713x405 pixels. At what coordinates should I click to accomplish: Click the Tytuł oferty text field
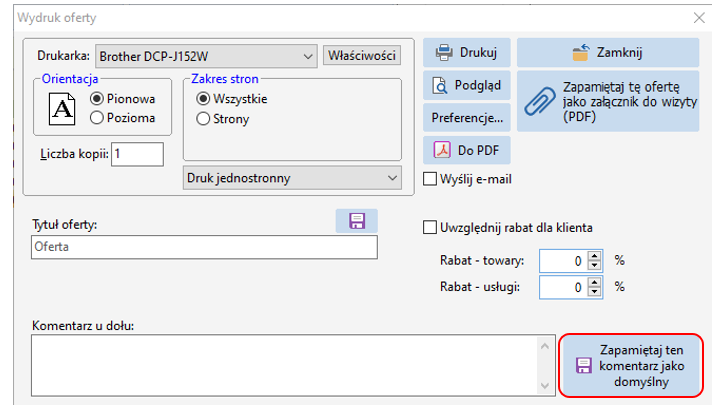(x=204, y=246)
